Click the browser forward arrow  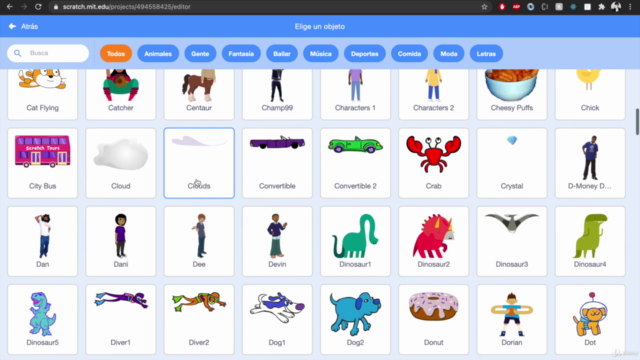[24, 7]
